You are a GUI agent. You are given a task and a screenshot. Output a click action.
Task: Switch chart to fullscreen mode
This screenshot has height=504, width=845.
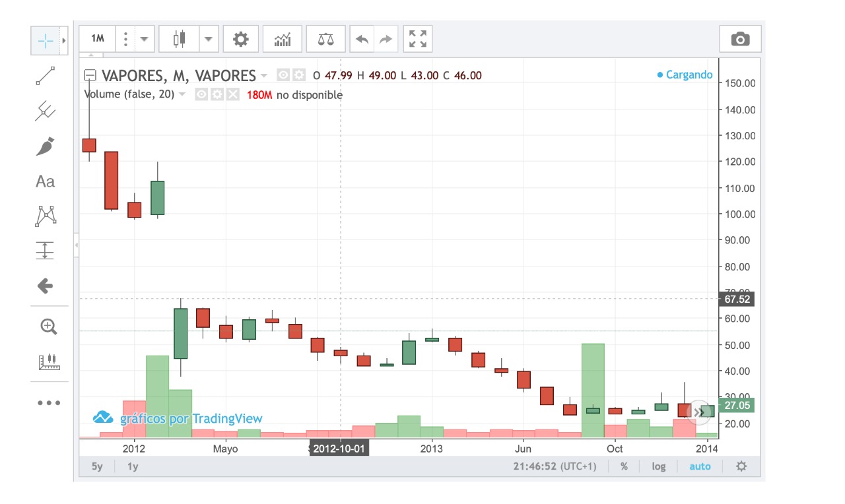418,40
